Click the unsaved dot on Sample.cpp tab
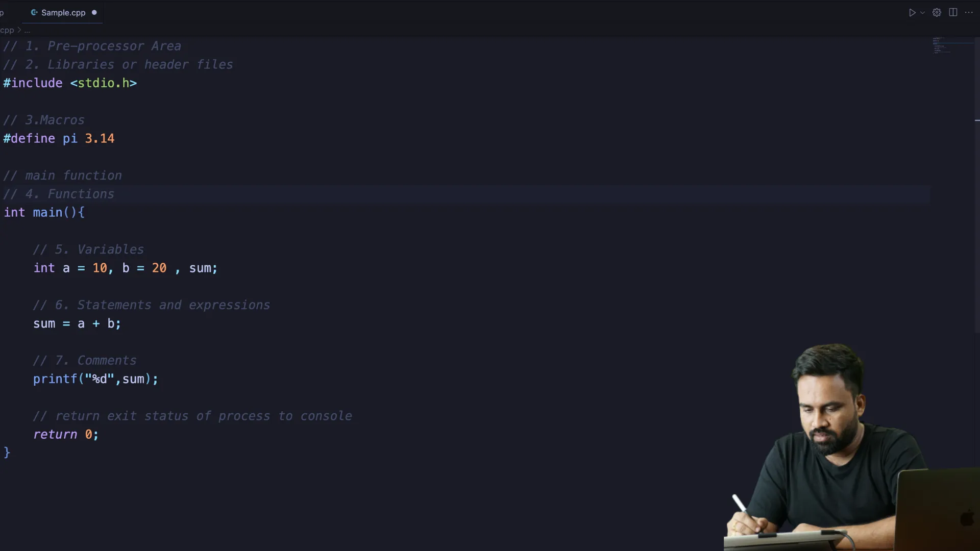The height and width of the screenshot is (551, 980). click(94, 13)
